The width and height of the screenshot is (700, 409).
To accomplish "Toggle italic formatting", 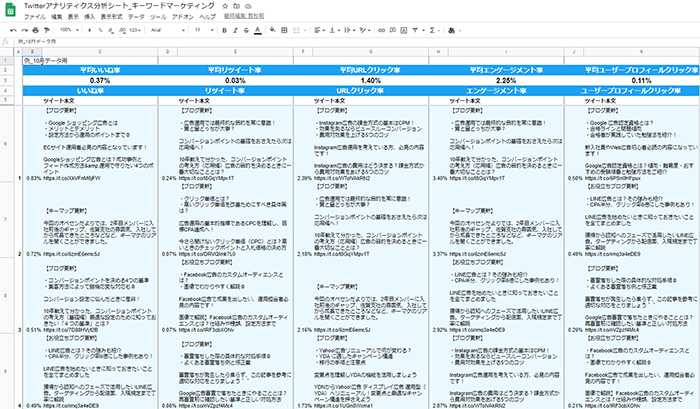I will (x=235, y=30).
